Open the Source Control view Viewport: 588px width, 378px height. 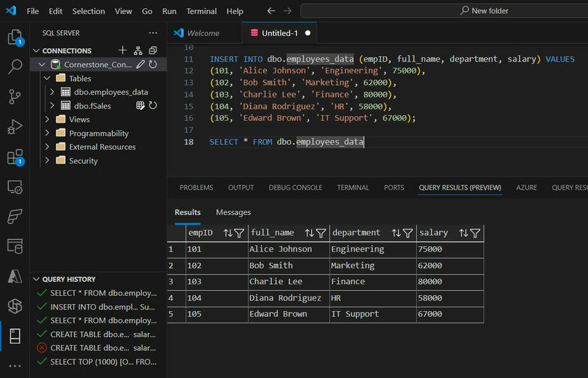[x=15, y=97]
